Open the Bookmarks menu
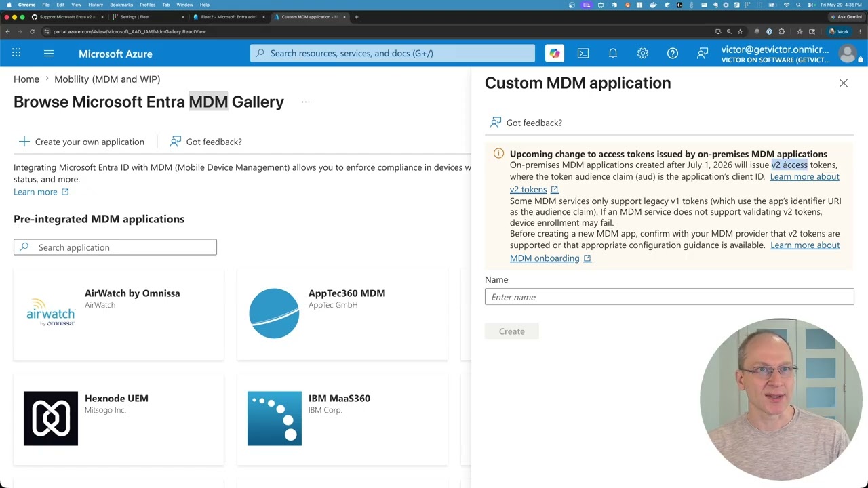 (121, 5)
